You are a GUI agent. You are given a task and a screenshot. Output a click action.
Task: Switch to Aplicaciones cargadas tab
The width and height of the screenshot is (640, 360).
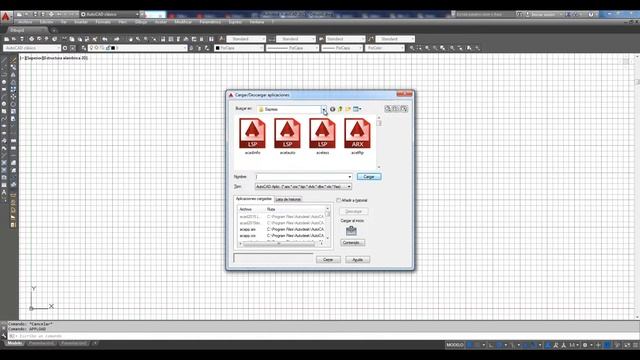click(254, 199)
